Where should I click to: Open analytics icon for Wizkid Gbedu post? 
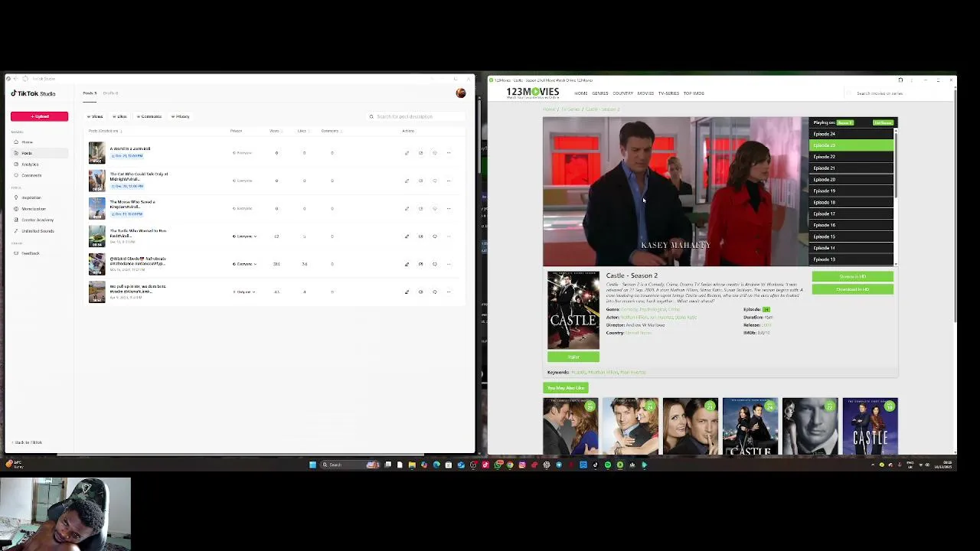point(420,264)
